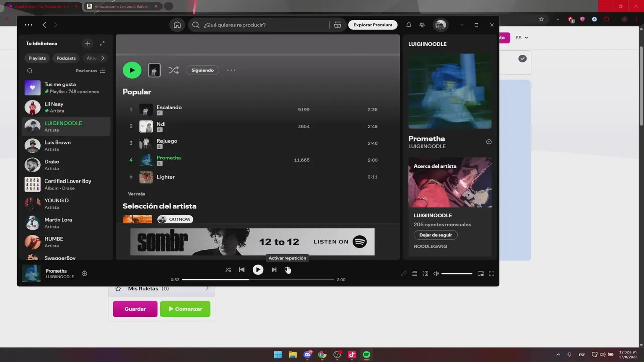Open the notifications bell
Screen dimensions: 644x362
point(409,25)
